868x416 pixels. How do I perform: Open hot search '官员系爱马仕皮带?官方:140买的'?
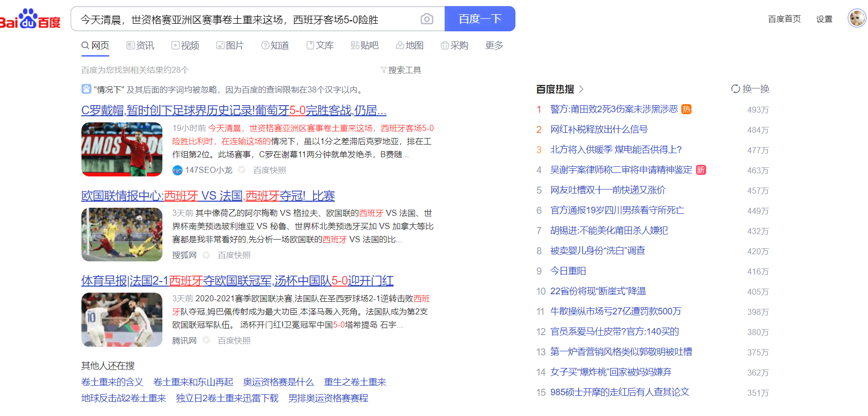coord(615,332)
